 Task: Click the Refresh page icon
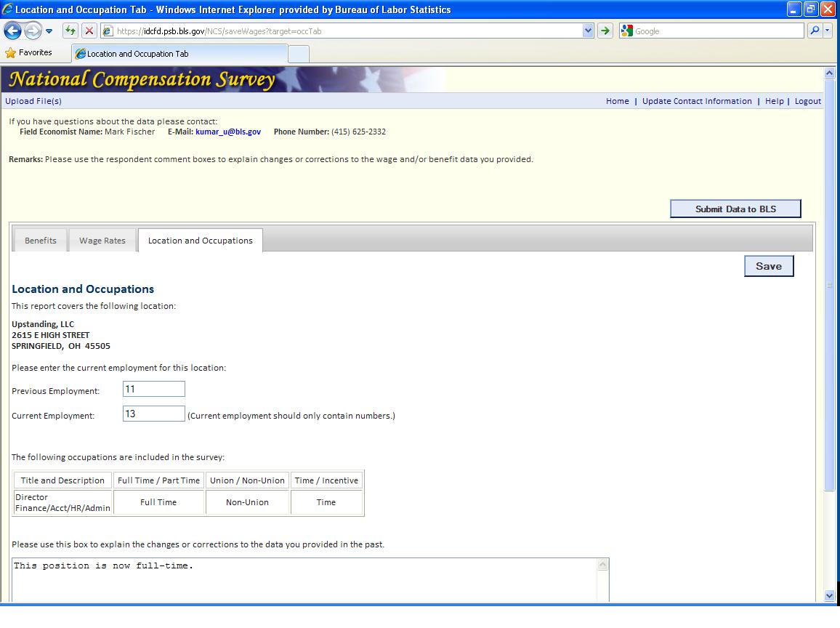(70, 31)
